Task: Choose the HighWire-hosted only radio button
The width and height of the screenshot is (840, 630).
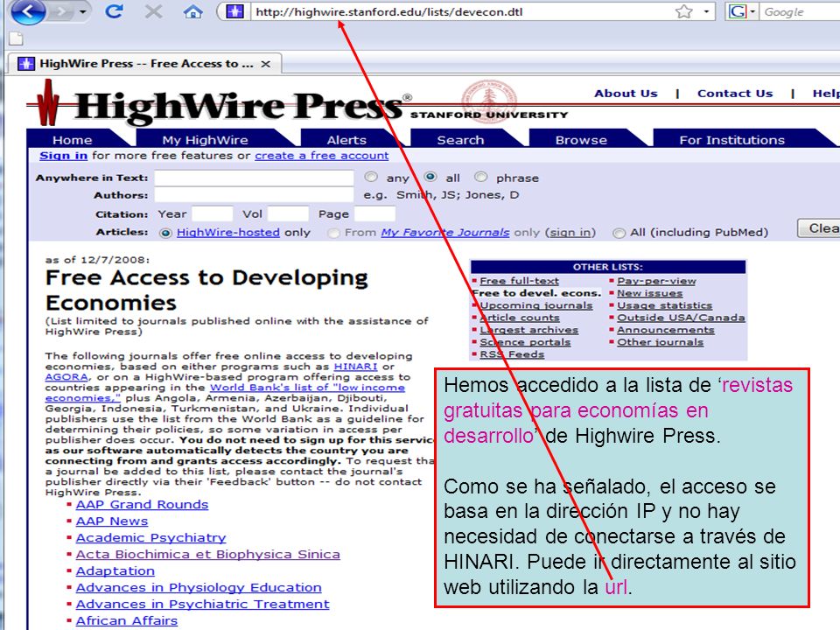Action: tap(165, 233)
